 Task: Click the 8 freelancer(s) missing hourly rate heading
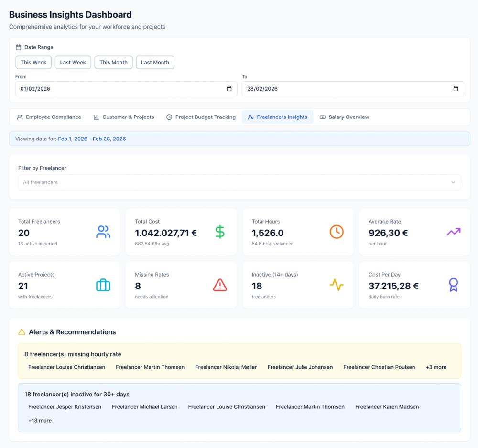(x=73, y=354)
